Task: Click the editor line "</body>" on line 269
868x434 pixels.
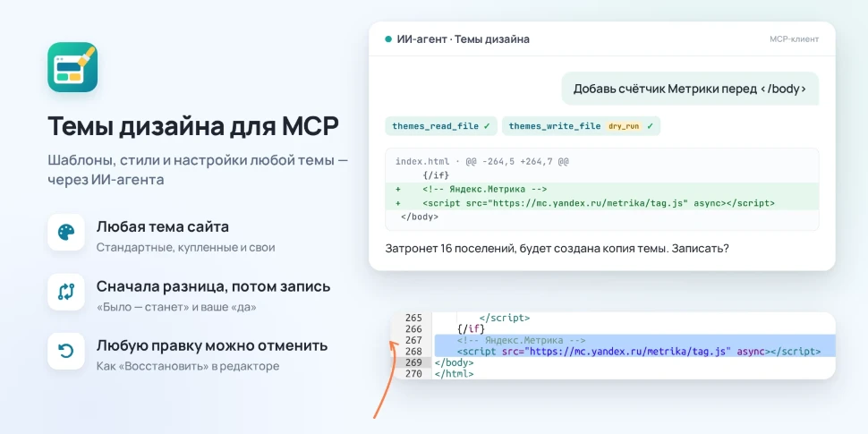Action: [455, 362]
